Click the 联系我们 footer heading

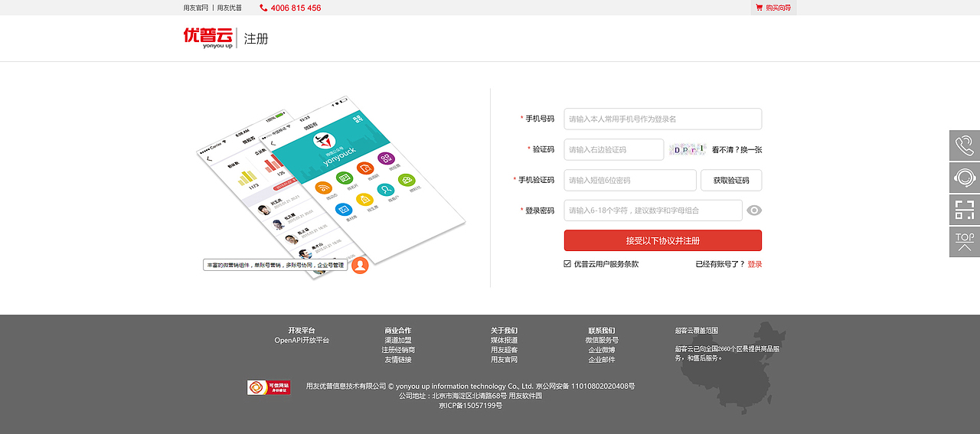602,331
